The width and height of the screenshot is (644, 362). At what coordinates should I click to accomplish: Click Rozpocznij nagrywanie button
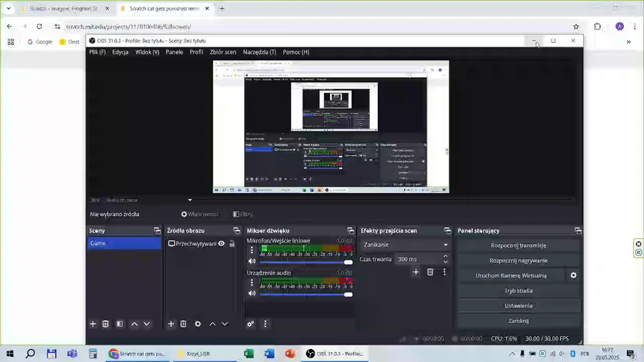518,260
